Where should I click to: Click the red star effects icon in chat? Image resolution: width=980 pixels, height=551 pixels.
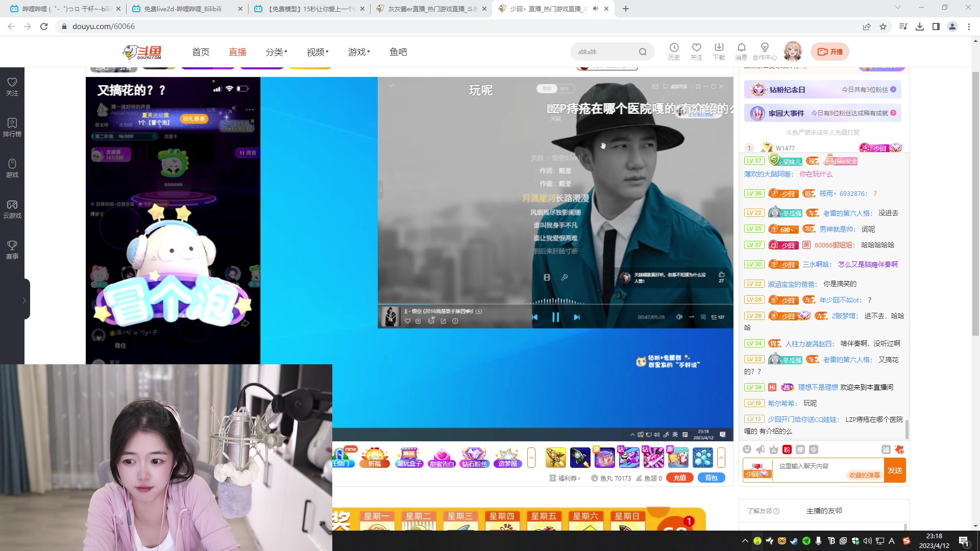(x=899, y=449)
